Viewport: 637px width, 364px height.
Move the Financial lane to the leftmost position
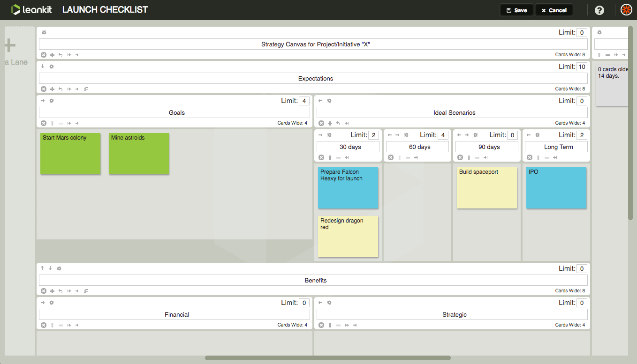69,325
